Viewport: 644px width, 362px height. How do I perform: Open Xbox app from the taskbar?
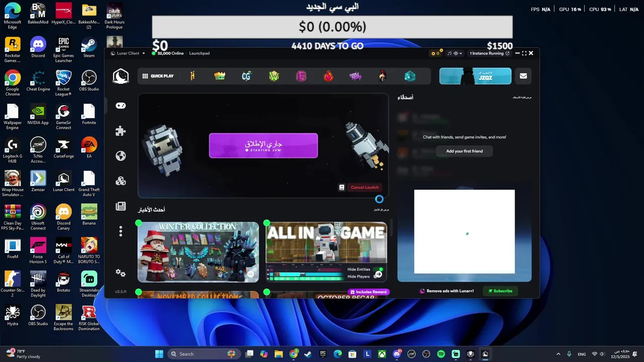tap(382, 354)
